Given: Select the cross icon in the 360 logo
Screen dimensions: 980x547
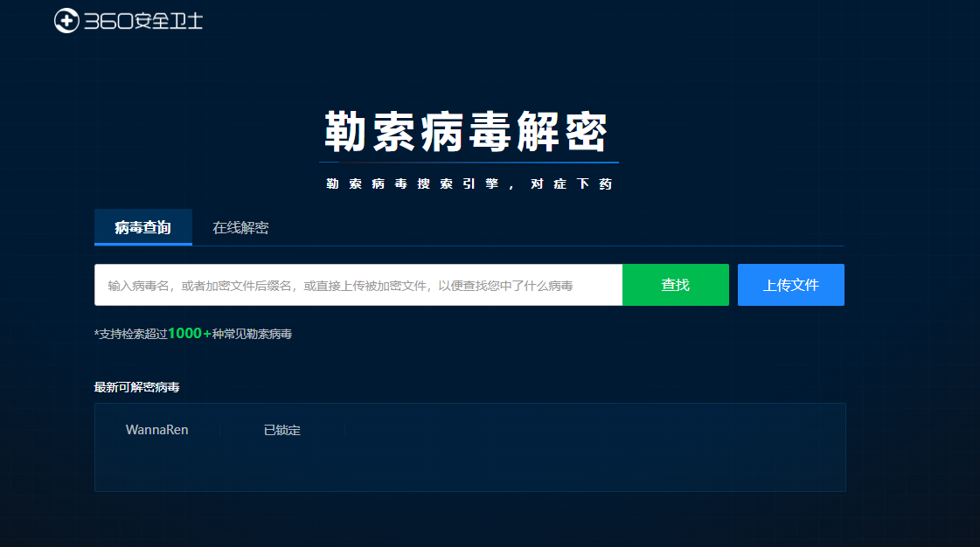Looking at the screenshot, I should (x=66, y=21).
